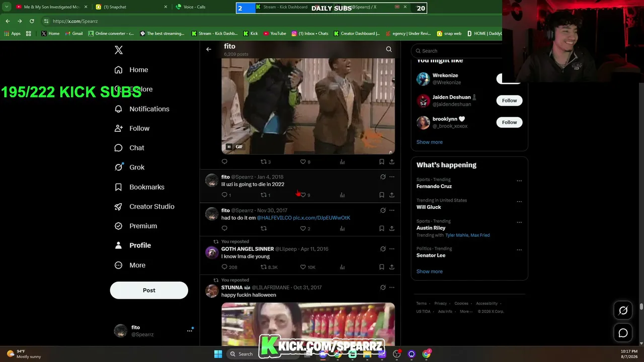This screenshot has height=362, width=644.
Task: Open Grok explain on the STUNNA post
Action: coord(383,288)
